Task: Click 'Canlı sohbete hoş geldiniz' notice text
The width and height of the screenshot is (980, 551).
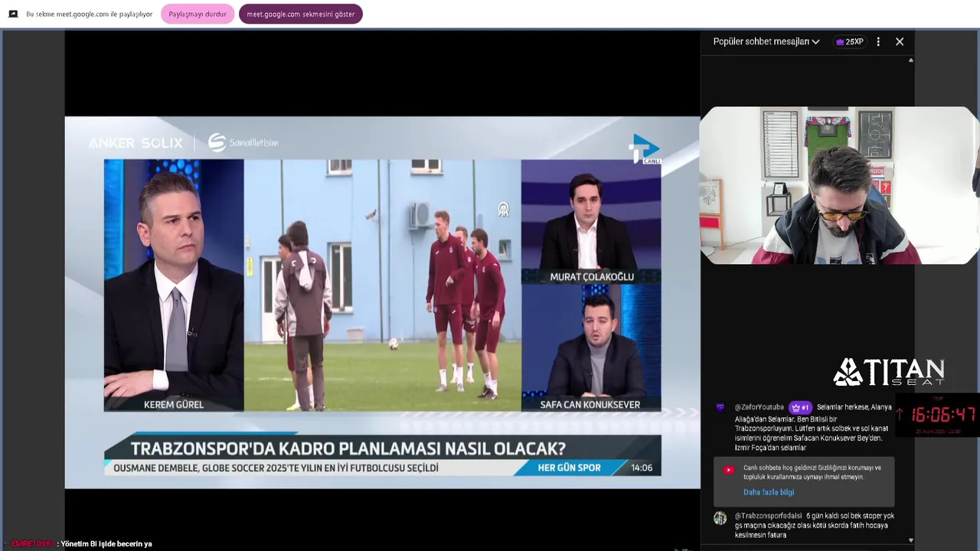Action: pyautogui.click(x=812, y=472)
